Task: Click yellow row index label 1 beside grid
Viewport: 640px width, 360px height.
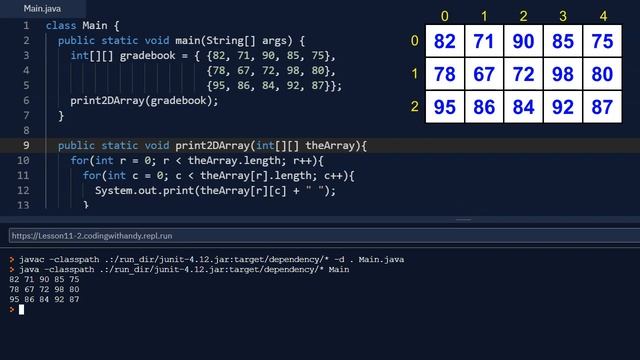Action: pos(415,74)
